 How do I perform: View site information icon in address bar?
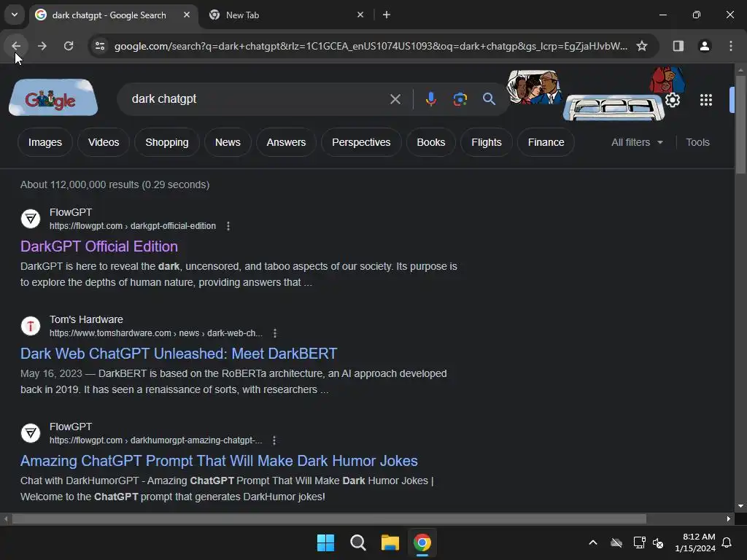(99, 46)
